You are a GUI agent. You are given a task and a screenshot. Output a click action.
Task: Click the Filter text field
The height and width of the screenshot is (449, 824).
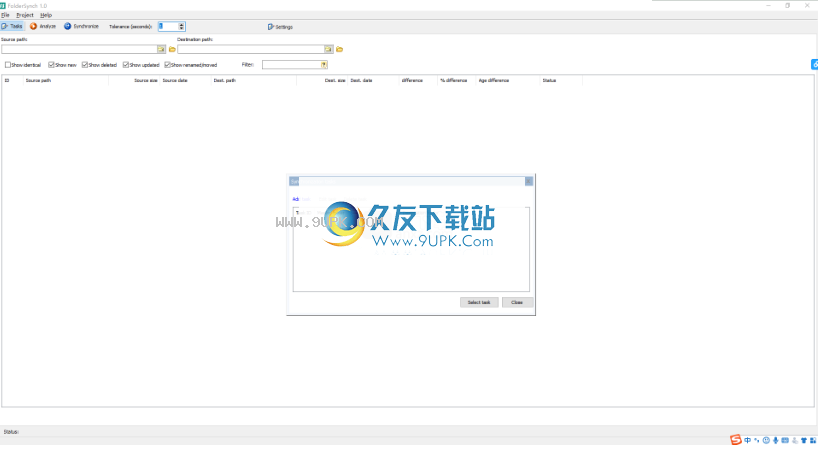click(x=292, y=65)
